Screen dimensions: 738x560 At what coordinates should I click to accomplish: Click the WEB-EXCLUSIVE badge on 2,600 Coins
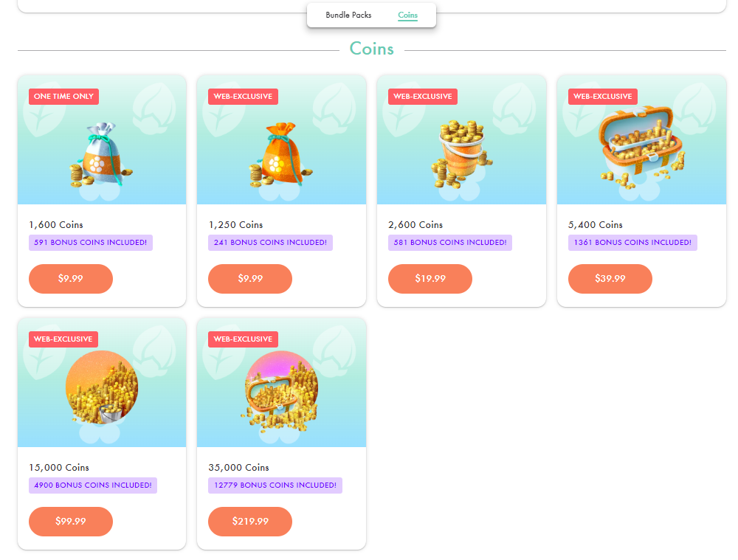pos(423,97)
